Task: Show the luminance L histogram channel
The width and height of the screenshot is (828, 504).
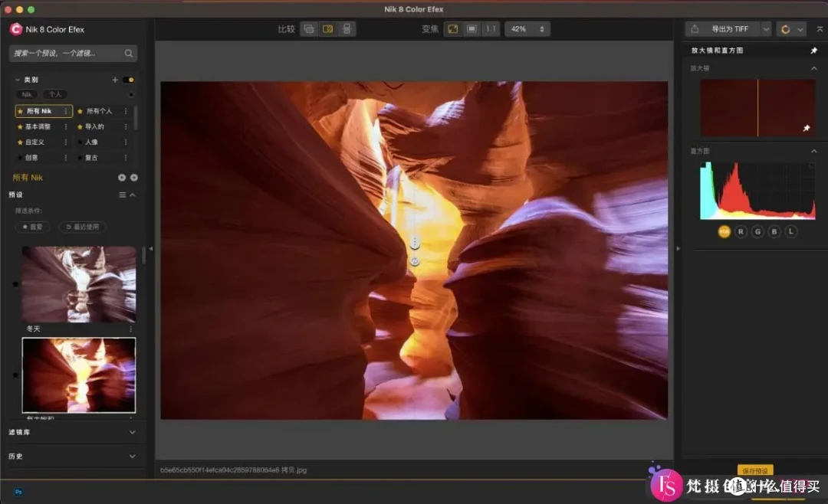Action: 790,231
